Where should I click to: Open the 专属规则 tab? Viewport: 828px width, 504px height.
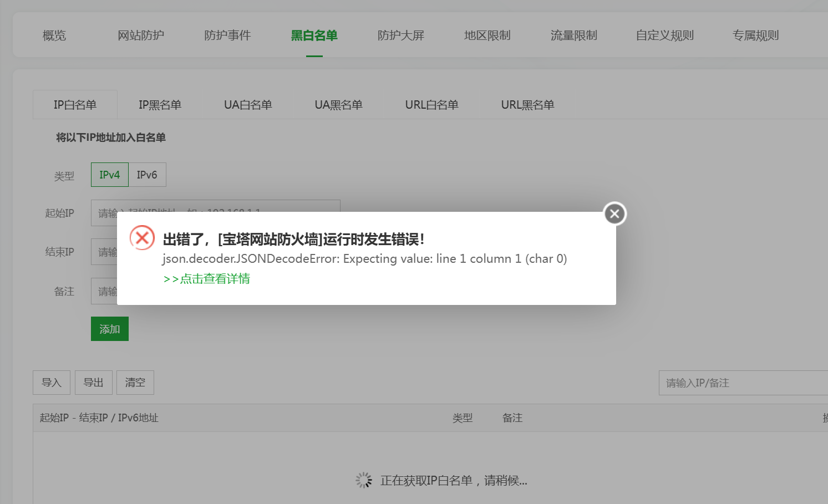[755, 35]
